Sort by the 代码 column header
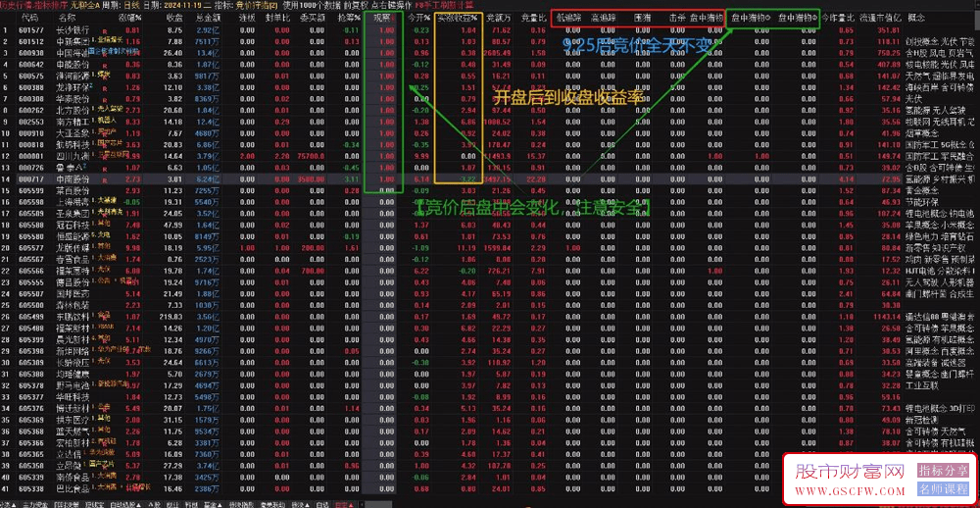The height and width of the screenshot is (508, 980). pyautogui.click(x=29, y=18)
